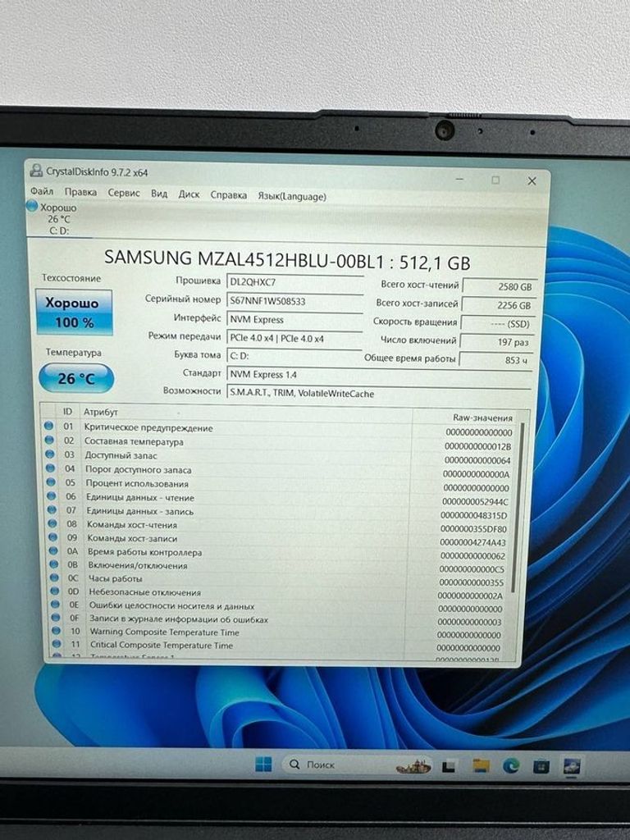Viewport: 630px width, 840px height.
Task: Click the transfer mode field PCIe 4.0 x4
Action: point(295,339)
